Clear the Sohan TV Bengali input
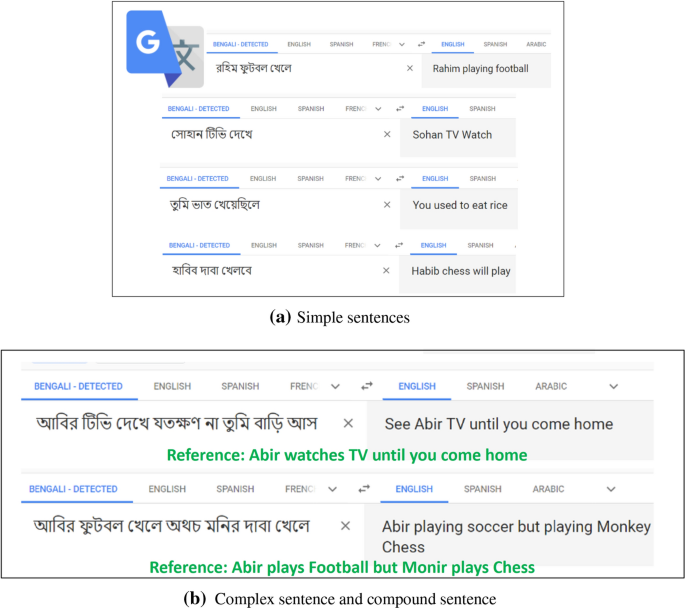The height and width of the screenshot is (608, 685). [387, 134]
